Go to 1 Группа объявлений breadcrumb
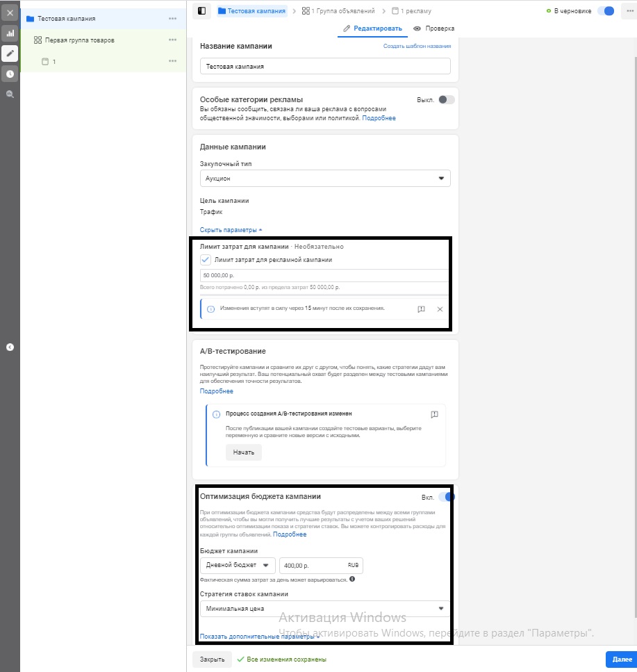 coord(338,11)
